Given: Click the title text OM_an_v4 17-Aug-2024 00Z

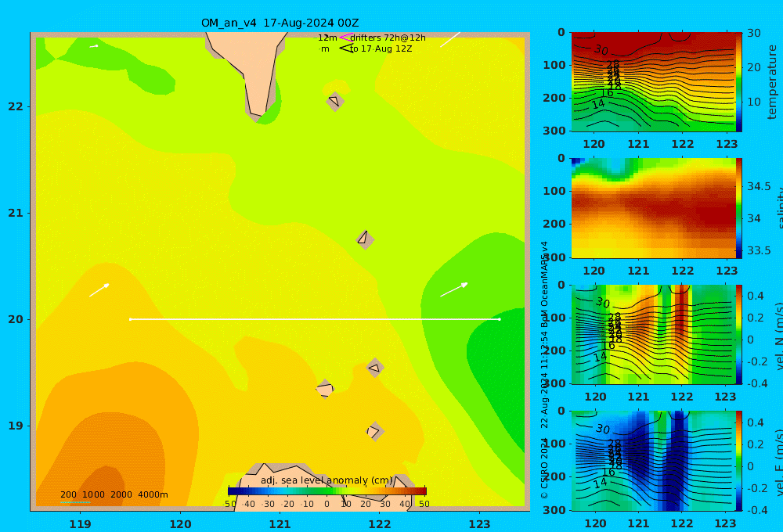Looking at the screenshot, I should [280, 23].
